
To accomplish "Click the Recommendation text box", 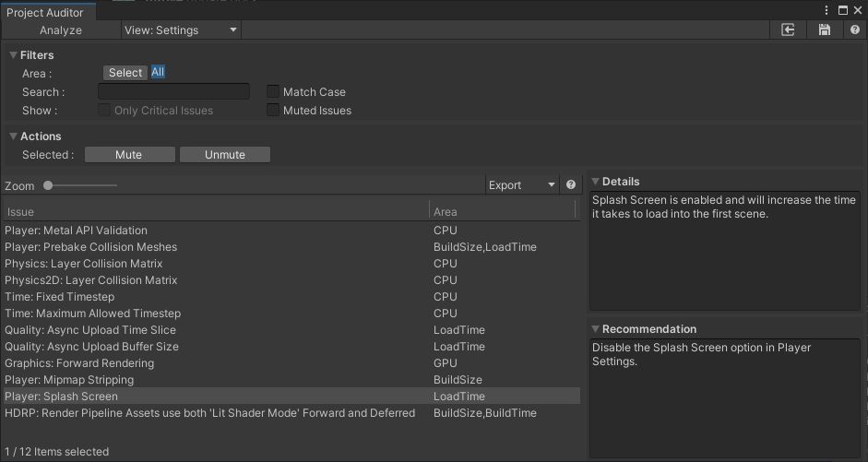I will (725, 398).
